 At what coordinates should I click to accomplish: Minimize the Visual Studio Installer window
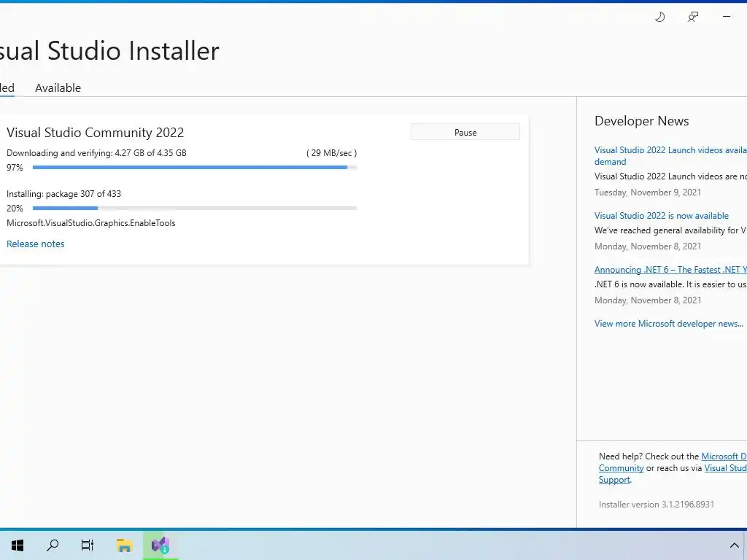(x=727, y=17)
